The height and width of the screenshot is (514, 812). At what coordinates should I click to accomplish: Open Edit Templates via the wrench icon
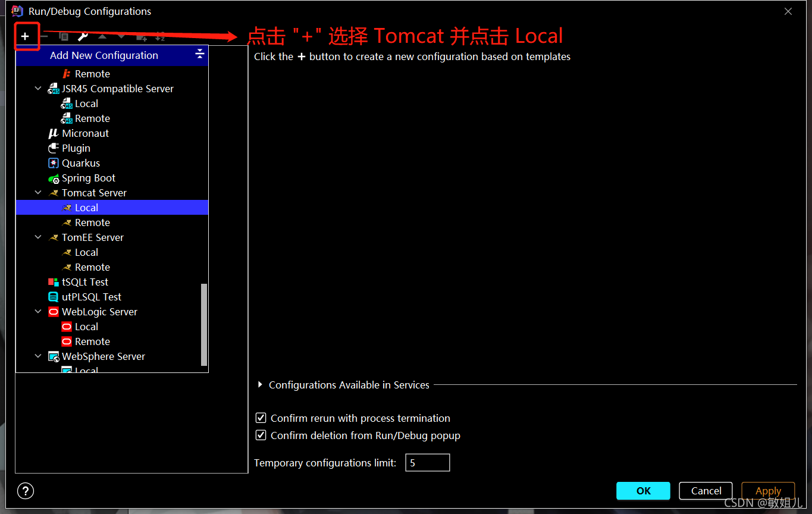click(x=83, y=36)
